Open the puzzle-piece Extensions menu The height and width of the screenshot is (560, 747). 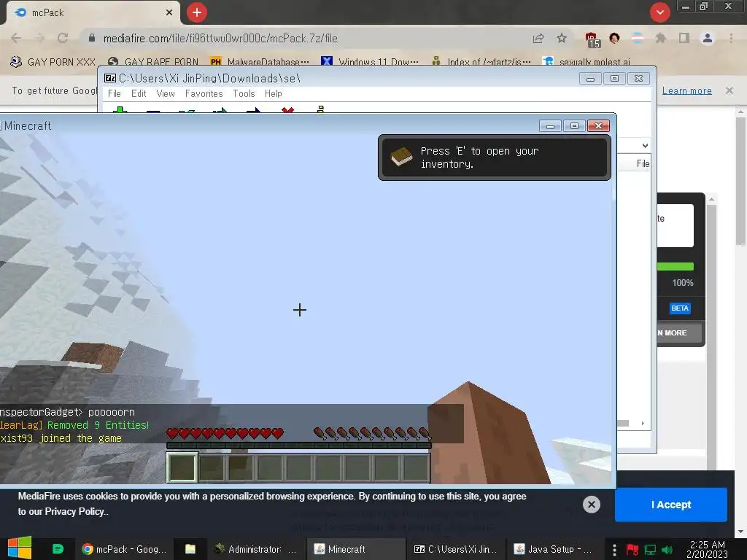(661, 38)
